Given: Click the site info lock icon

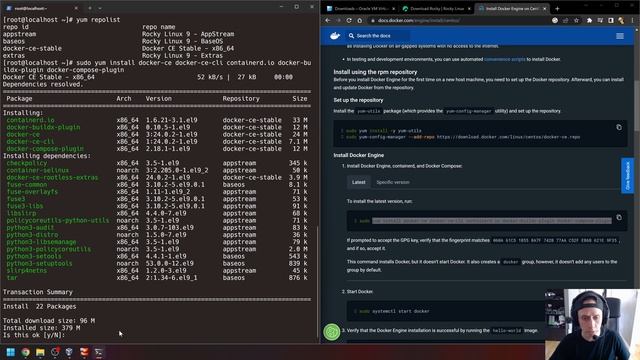Looking at the screenshot, I should pos(372,20).
